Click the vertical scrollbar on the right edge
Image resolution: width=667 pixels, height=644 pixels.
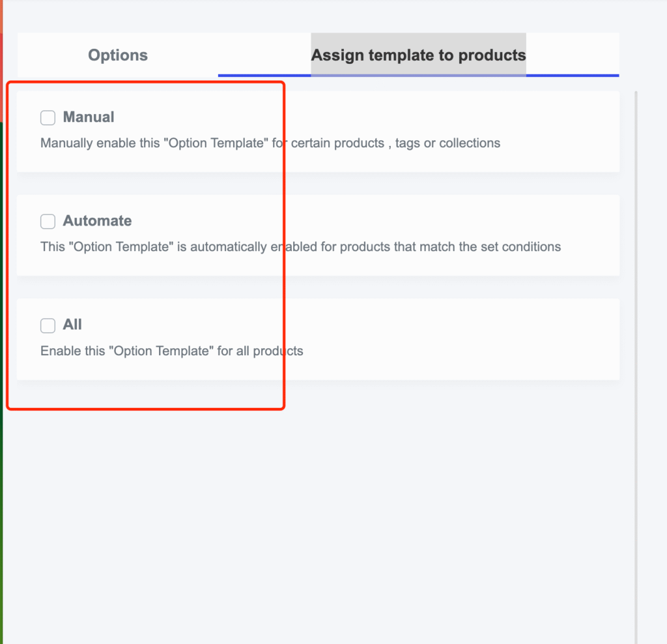coord(636,366)
